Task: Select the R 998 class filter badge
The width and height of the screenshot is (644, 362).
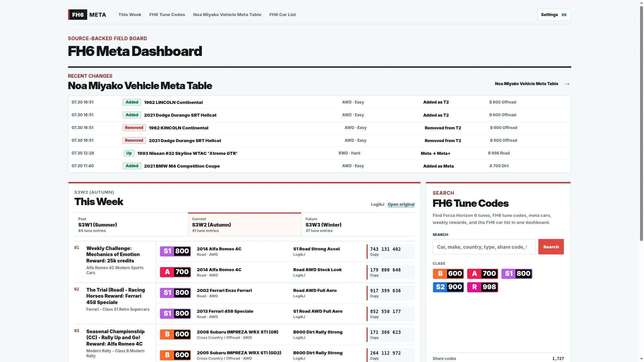Action: click(x=482, y=287)
